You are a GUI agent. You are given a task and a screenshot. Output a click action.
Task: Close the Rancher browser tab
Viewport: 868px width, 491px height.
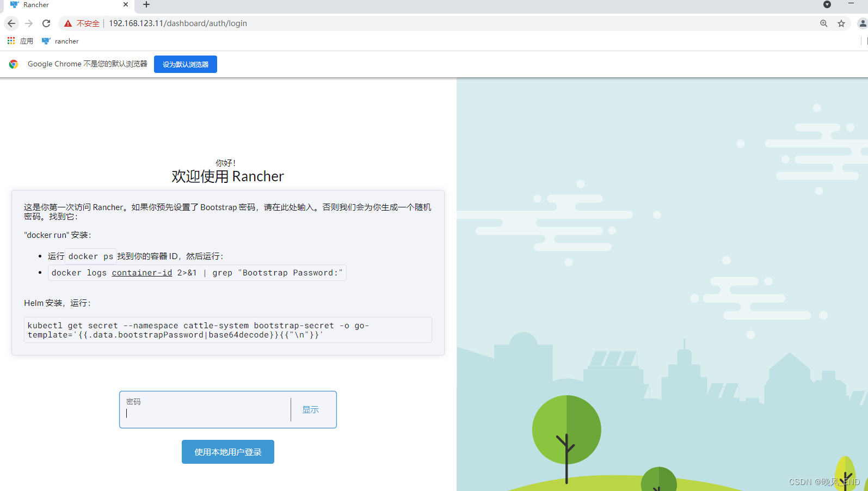tap(126, 4)
